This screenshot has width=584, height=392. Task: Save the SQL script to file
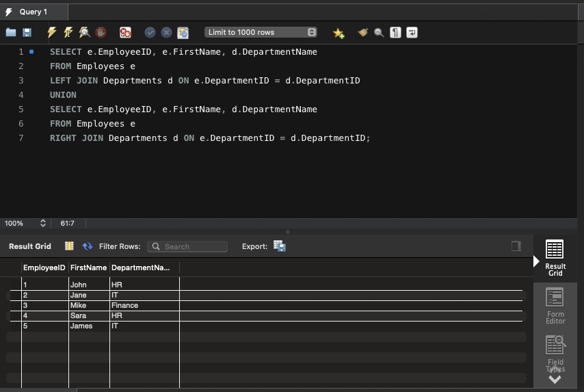point(27,32)
